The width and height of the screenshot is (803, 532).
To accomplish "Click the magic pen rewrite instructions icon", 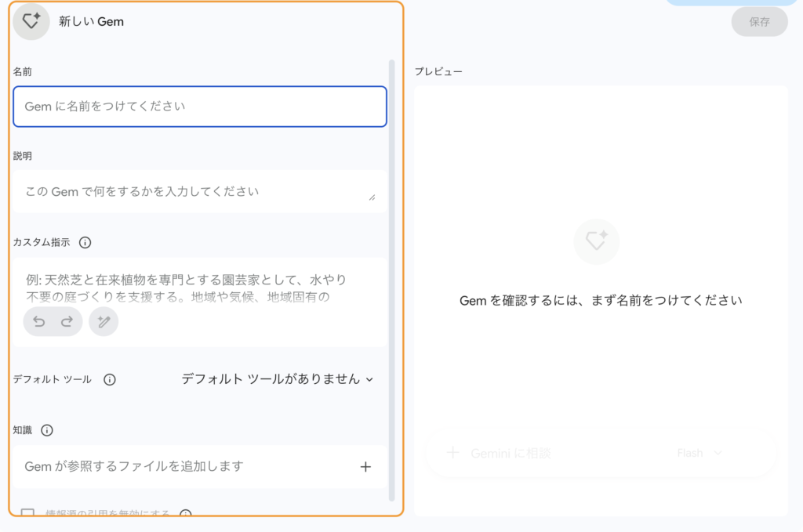I will [104, 321].
